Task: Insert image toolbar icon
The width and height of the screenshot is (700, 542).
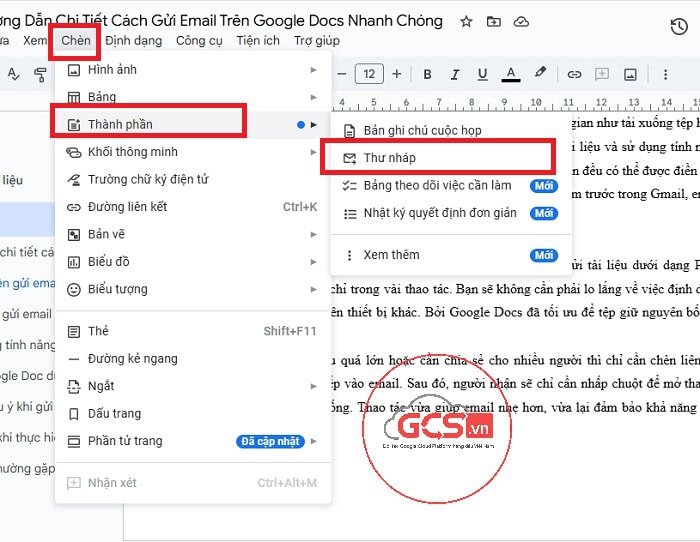Action: (630, 74)
